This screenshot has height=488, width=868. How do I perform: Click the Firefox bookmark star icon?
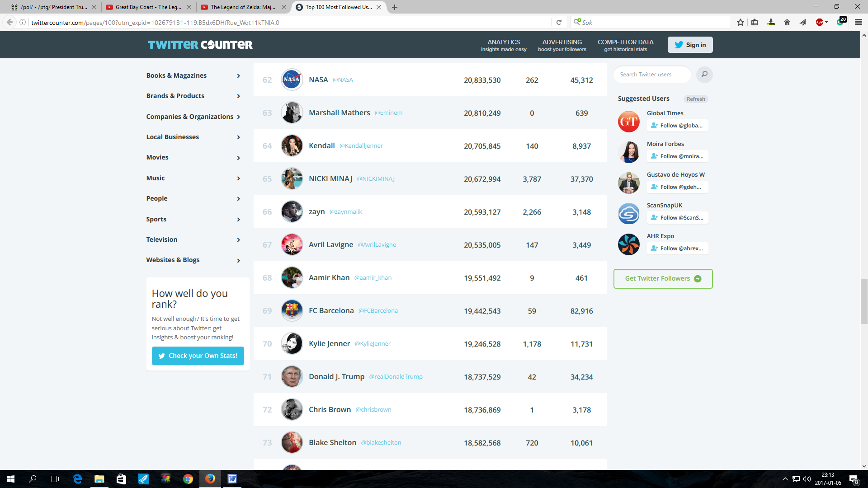coord(740,22)
